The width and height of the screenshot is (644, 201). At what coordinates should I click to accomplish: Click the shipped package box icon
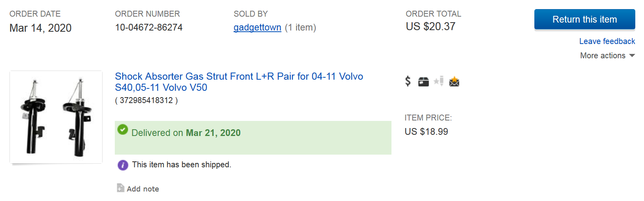424,82
